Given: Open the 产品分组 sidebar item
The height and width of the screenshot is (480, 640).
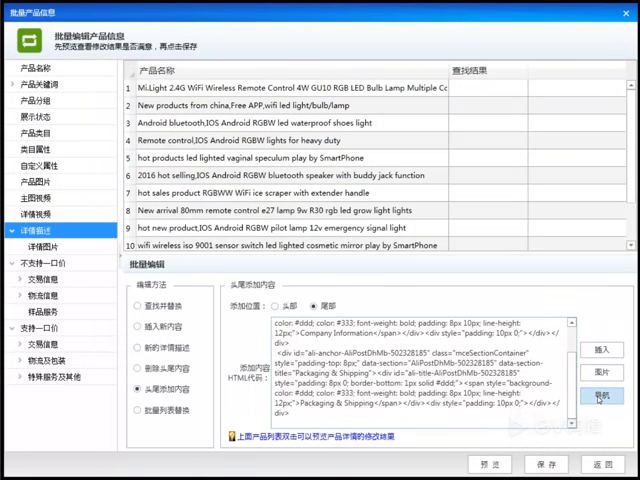Looking at the screenshot, I should (36, 101).
